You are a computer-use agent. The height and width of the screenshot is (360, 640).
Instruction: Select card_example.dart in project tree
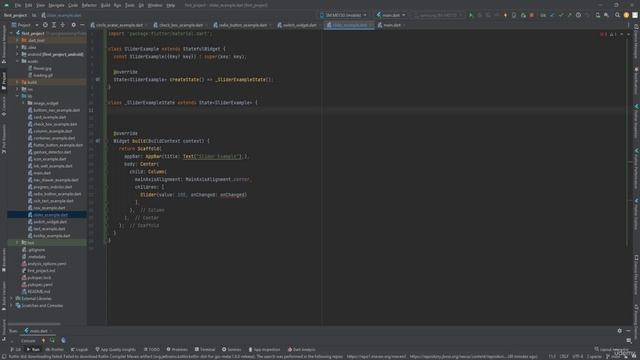(x=49, y=117)
